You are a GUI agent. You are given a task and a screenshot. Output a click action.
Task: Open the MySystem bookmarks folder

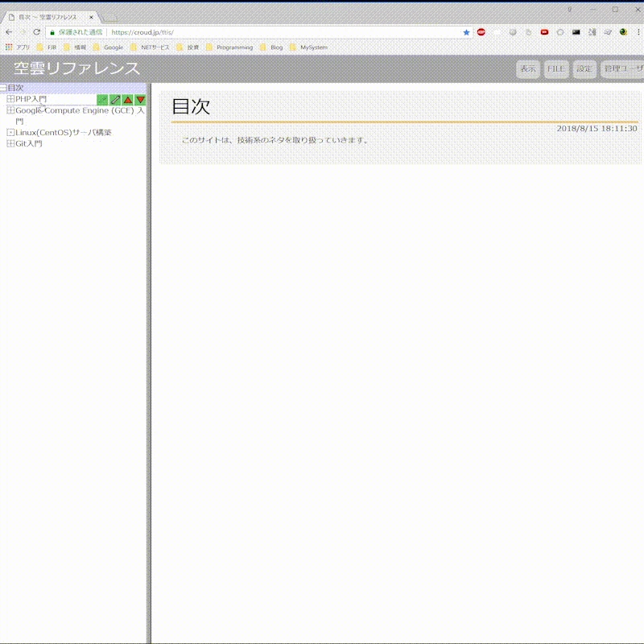tap(309, 47)
